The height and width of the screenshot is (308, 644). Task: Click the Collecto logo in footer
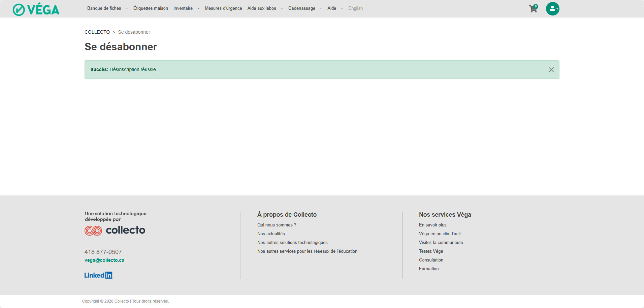115,230
